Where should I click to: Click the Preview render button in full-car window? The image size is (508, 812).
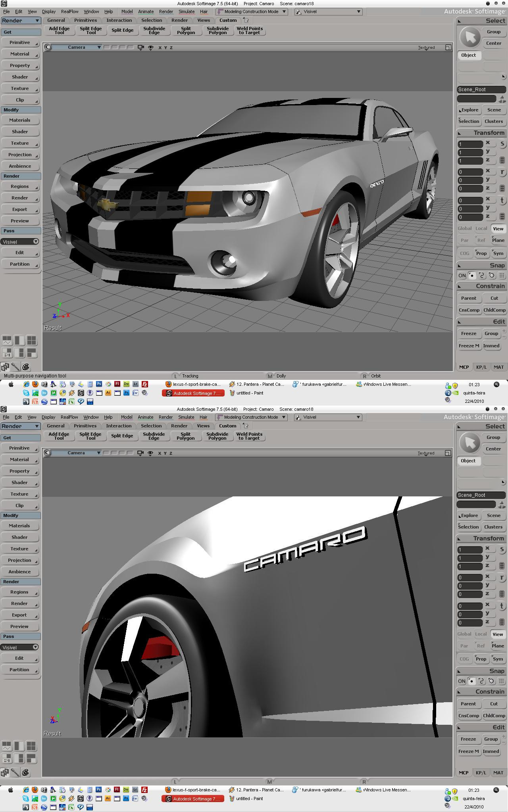click(x=20, y=221)
